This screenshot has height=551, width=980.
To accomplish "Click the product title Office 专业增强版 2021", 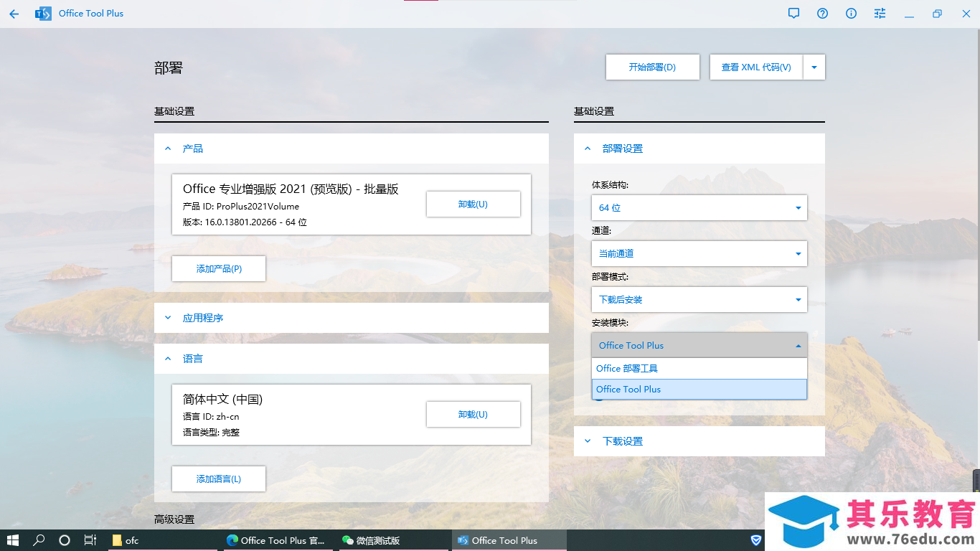I will pyautogui.click(x=291, y=189).
